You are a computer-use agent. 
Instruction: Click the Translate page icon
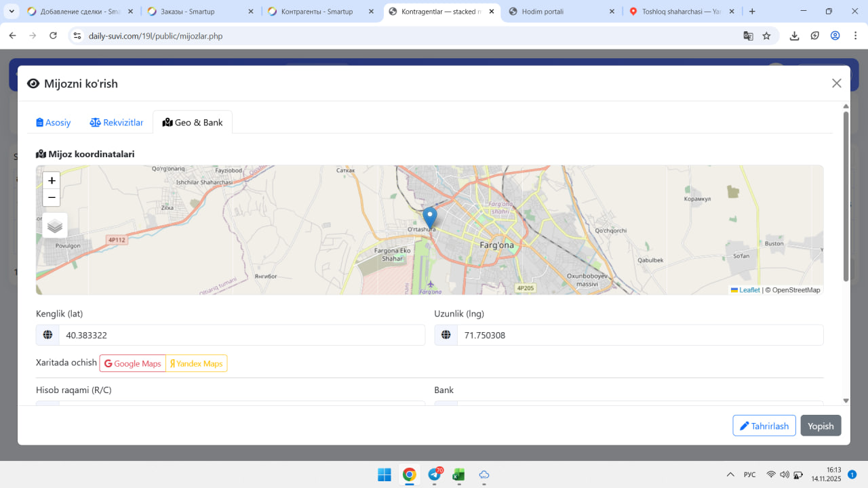tap(748, 36)
